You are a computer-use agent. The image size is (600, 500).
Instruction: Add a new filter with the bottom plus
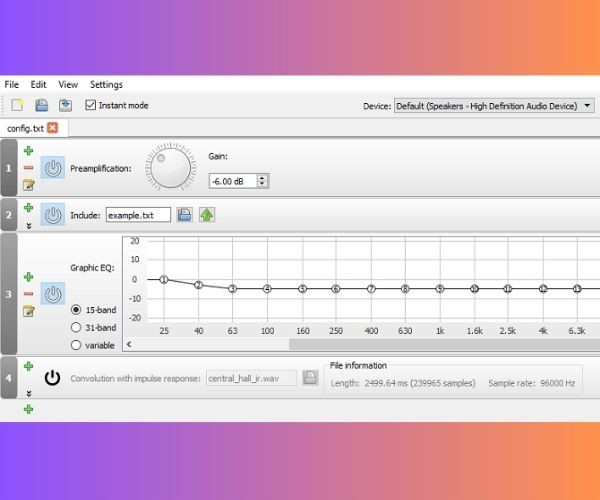29,409
